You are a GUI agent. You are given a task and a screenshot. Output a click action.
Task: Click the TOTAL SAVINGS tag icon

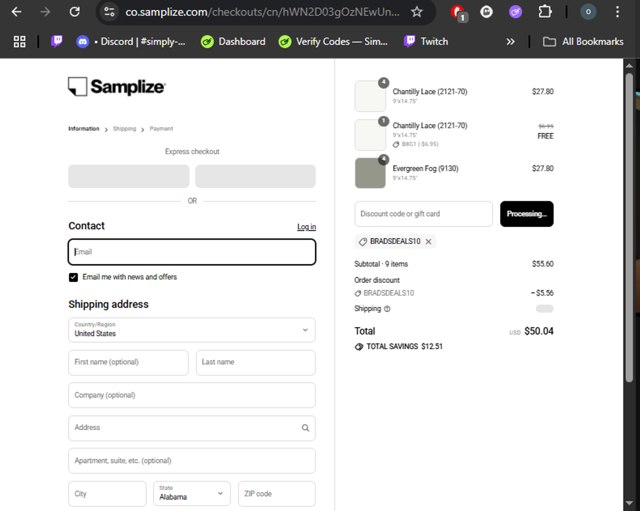[359, 347]
